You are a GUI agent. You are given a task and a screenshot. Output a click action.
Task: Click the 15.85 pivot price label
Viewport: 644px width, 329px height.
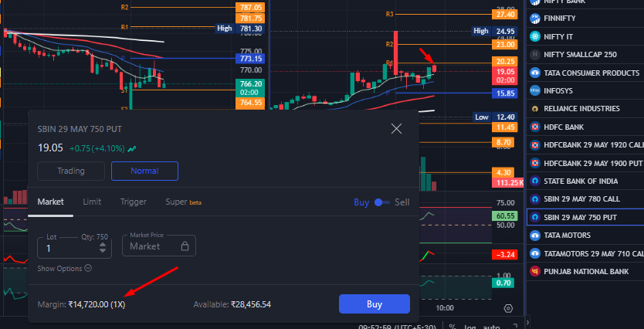(505, 93)
